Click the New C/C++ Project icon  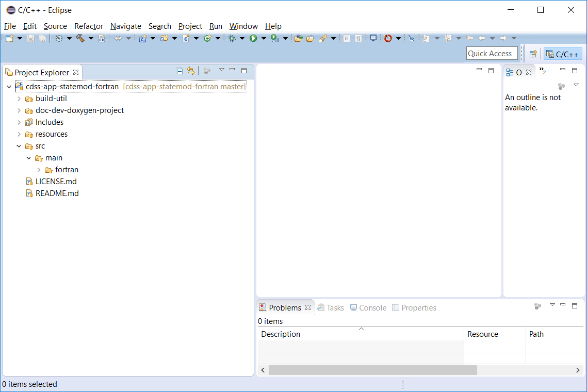pos(143,38)
